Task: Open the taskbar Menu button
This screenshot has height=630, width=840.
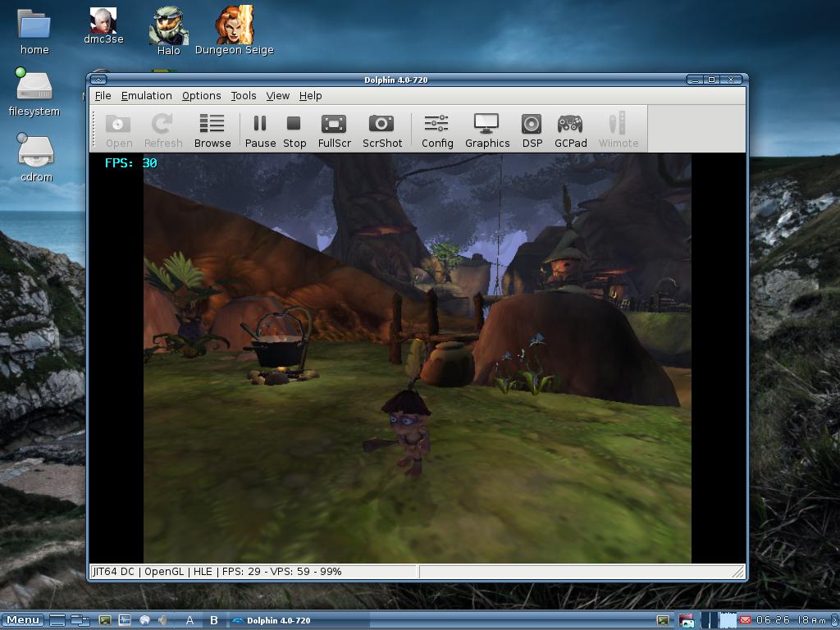Action: pyautogui.click(x=22, y=620)
